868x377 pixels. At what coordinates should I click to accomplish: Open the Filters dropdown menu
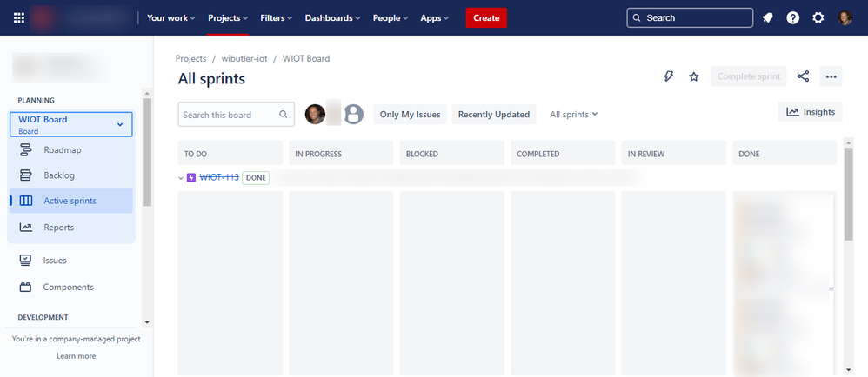point(277,17)
